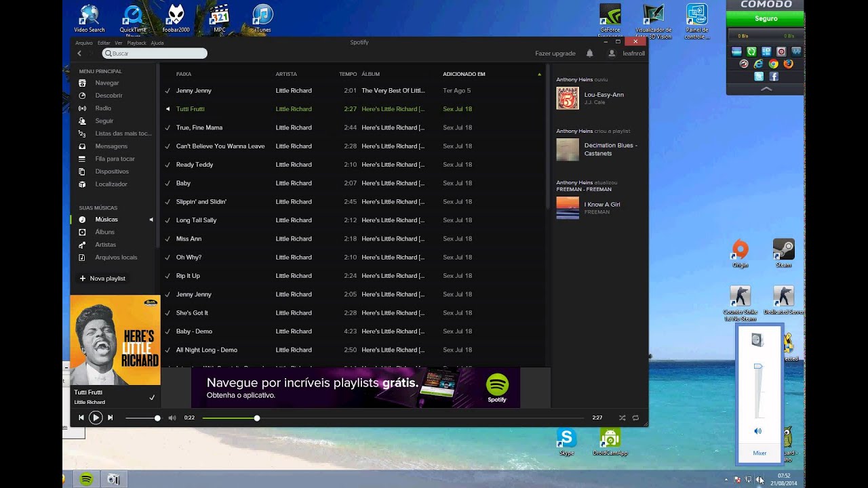The image size is (868, 488).
Task: Open Fila para tocar
Action: (x=114, y=159)
